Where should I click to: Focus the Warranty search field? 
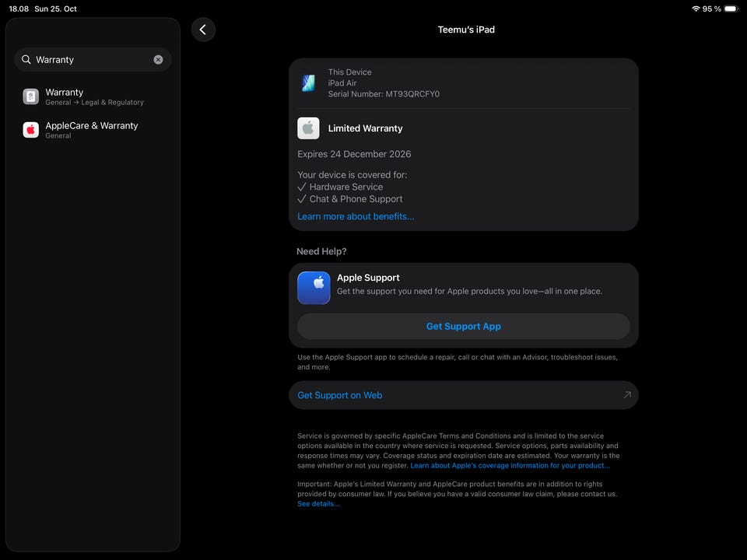93,60
